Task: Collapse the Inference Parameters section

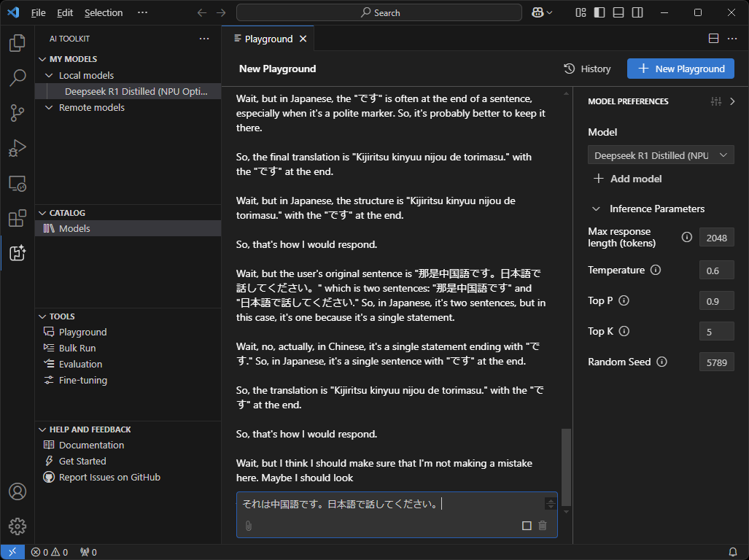Action: click(x=597, y=209)
